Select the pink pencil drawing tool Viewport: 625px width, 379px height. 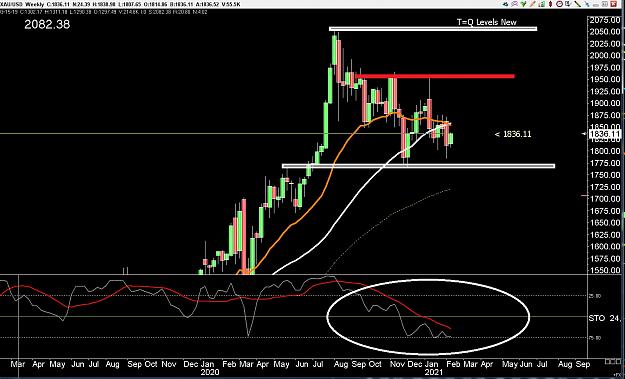pyautogui.click(x=533, y=4)
